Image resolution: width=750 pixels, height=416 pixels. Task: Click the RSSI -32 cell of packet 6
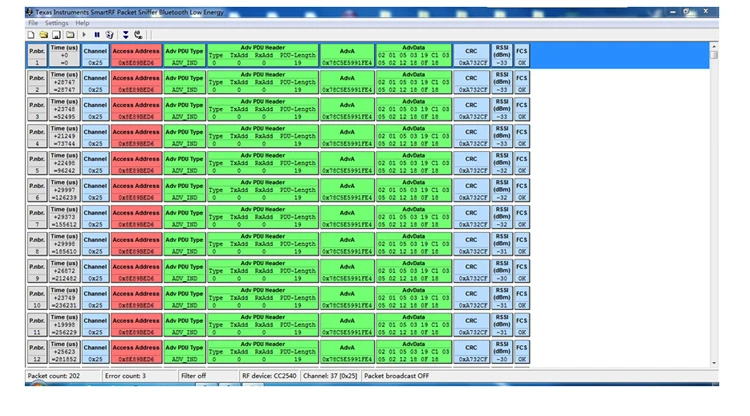(x=502, y=190)
